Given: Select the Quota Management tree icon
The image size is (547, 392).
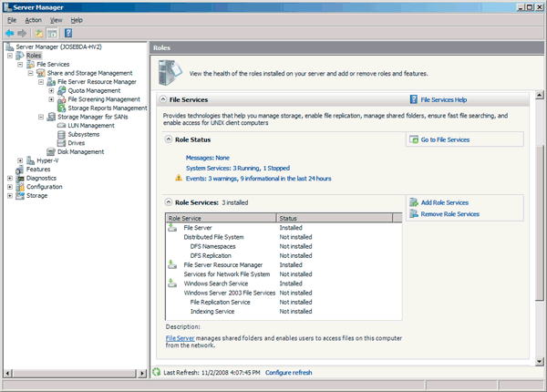Looking at the screenshot, I should pos(61,90).
